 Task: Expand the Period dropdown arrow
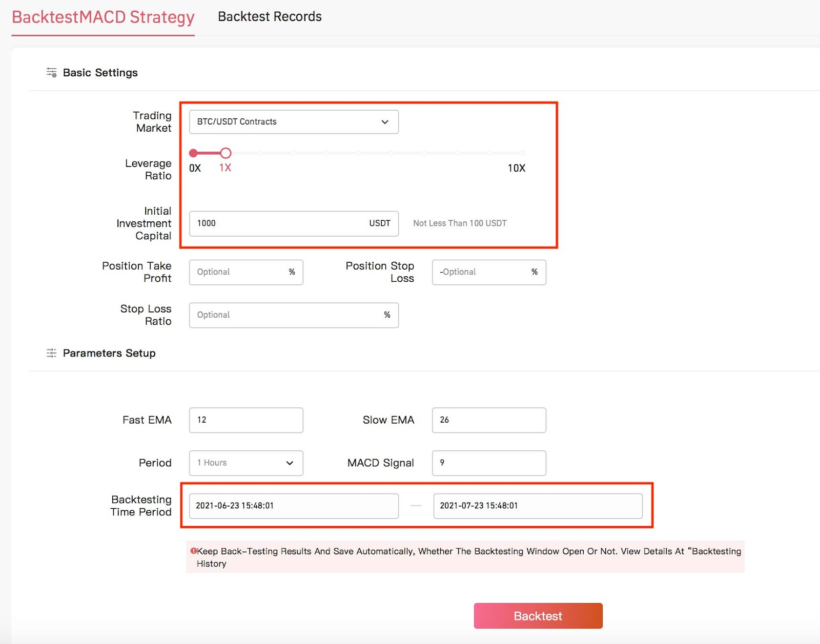pyautogui.click(x=290, y=463)
